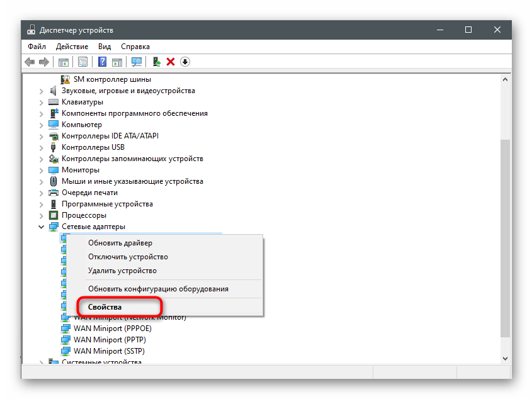The height and width of the screenshot is (399, 532).
Task: Click the vertical scrollbar down arrow
Action: (x=504, y=357)
